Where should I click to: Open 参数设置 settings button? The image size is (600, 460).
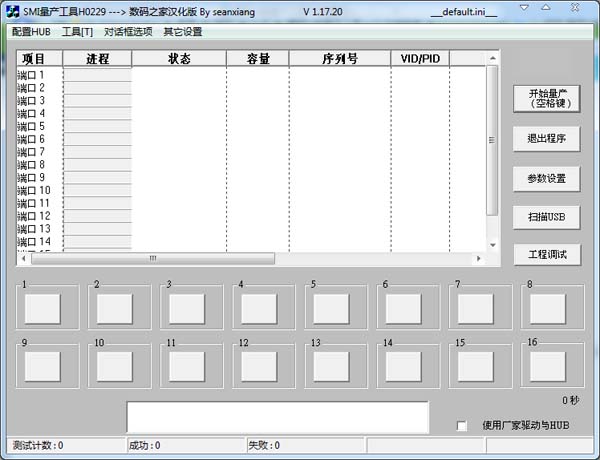coord(547,178)
